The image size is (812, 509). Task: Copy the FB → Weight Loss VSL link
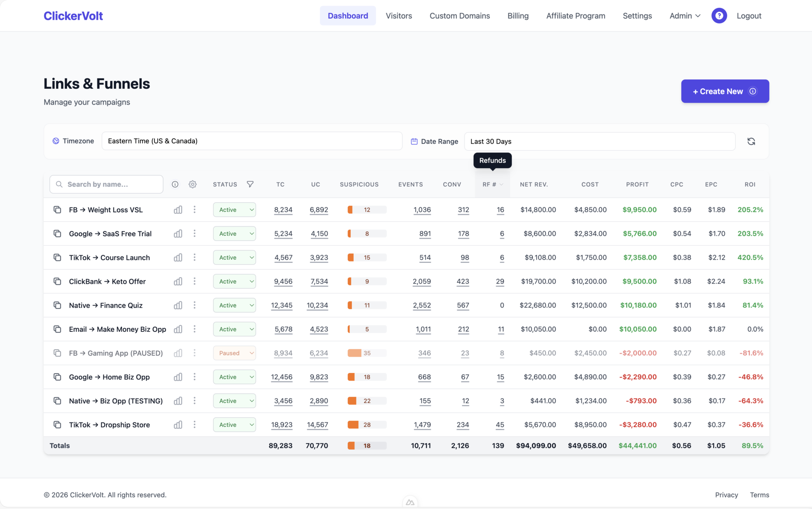tap(57, 210)
